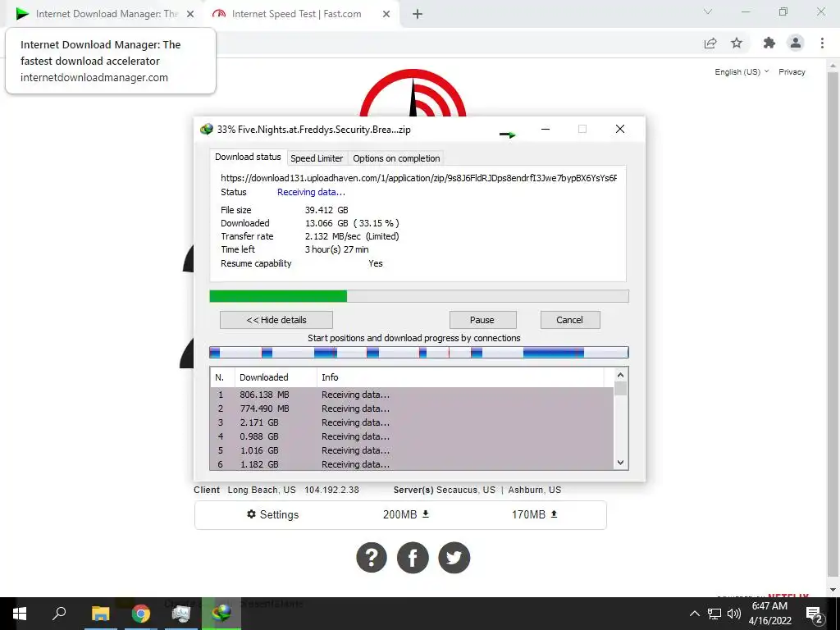The image size is (840, 630).
Task: Click the connections list scrollbar thumb
Action: pos(620,388)
